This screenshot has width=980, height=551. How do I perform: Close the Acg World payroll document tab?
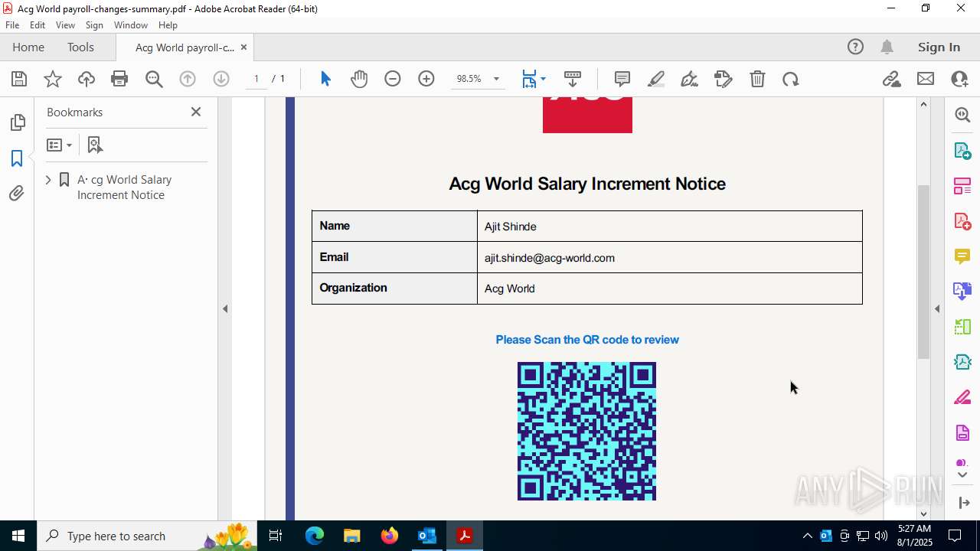[x=243, y=47]
